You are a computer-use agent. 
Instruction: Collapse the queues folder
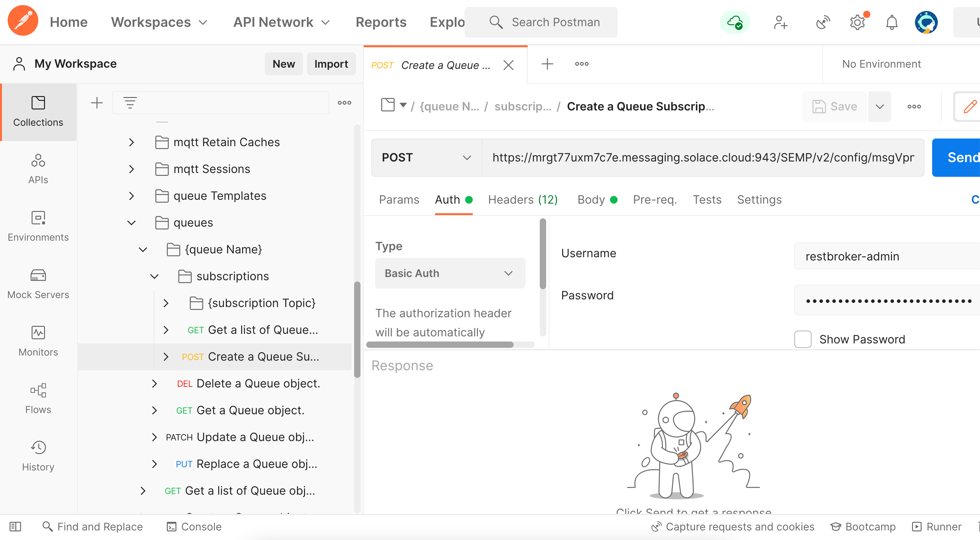pyautogui.click(x=131, y=223)
